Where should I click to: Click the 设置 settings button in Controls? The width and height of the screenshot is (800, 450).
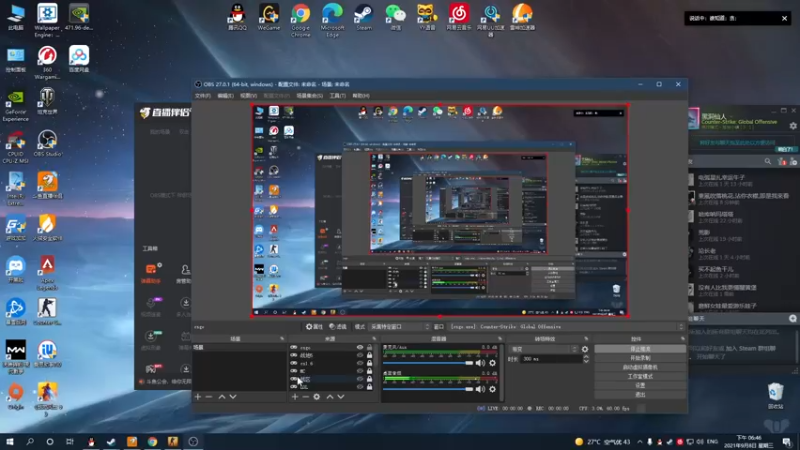coord(640,385)
